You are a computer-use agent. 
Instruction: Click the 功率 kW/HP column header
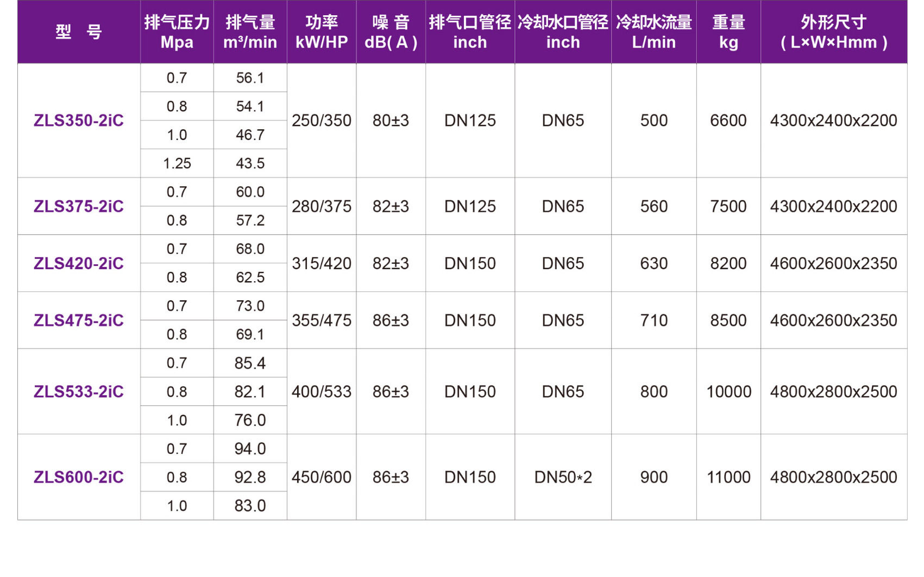point(322,32)
